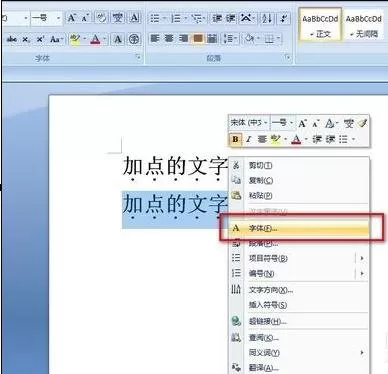
Task: Apply the 无间隔 style from gallery
Action: [x=364, y=25]
